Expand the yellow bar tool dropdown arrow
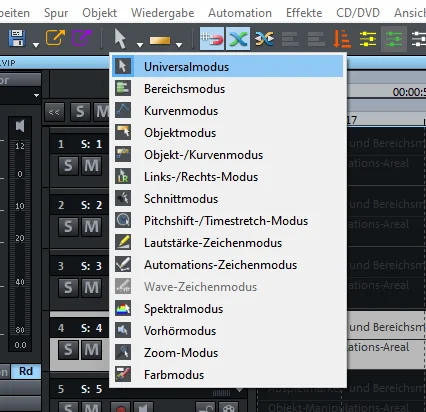 pos(179,44)
